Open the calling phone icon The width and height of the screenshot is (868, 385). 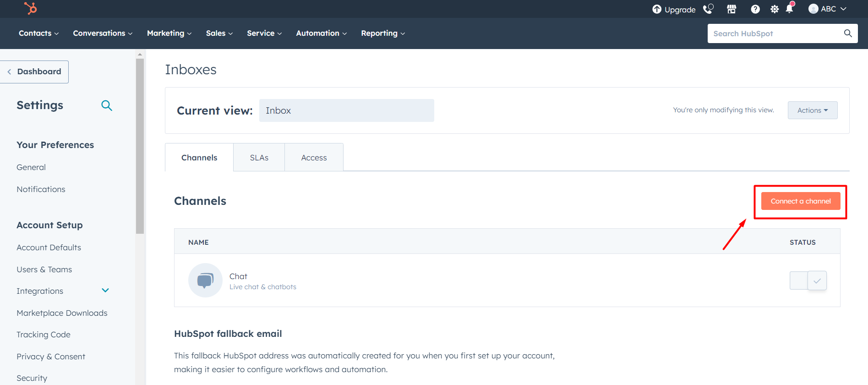point(708,9)
